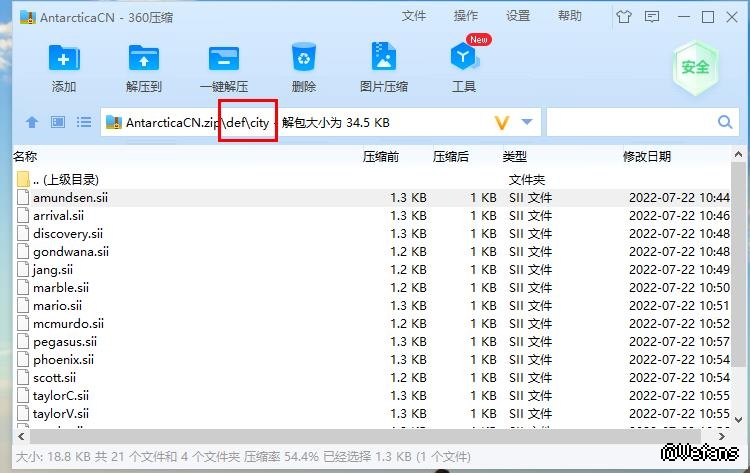Click the horizontal scrollbar left arrow
This screenshot has height=473, width=750.
[21, 436]
